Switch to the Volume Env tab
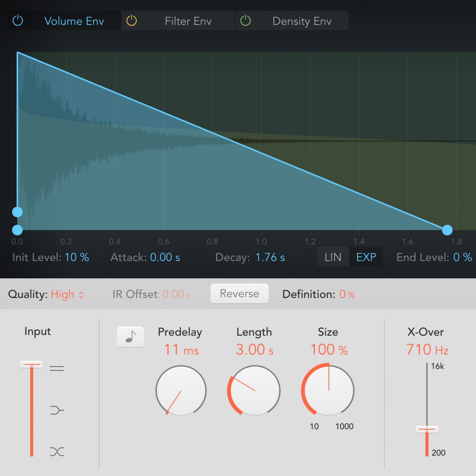Screen dimensions: 476x476 click(x=74, y=21)
